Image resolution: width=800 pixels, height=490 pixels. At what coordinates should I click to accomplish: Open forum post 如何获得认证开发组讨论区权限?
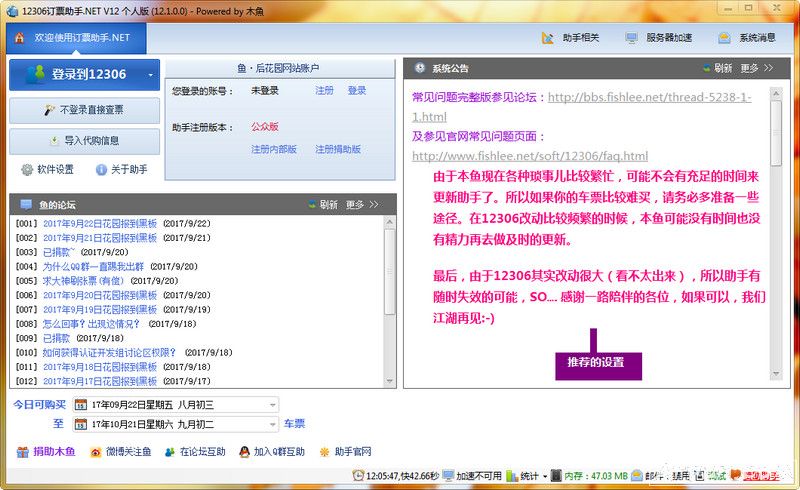click(x=109, y=352)
